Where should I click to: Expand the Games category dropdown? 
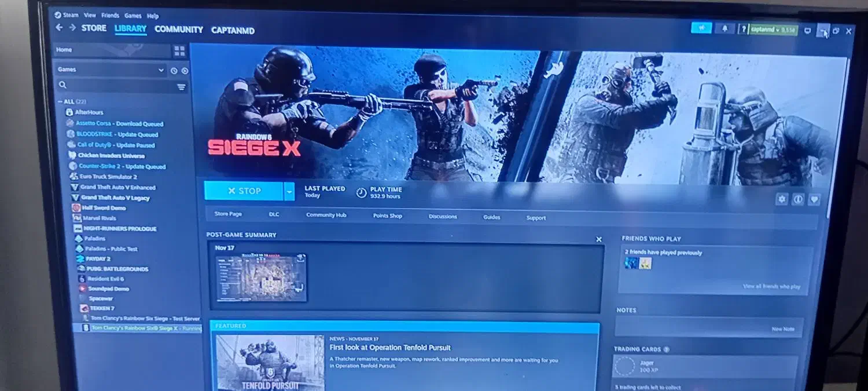161,70
